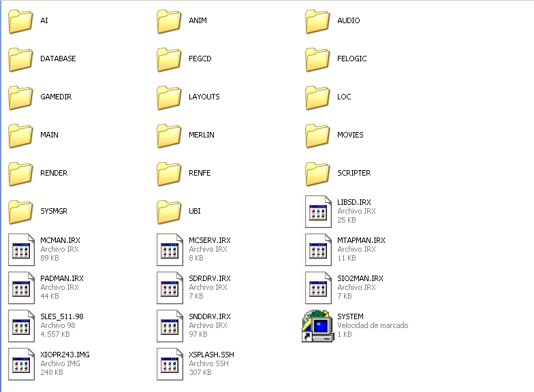This screenshot has height=392, width=534.
Task: Click the "FELOGIC" folder name
Action: click(x=351, y=59)
